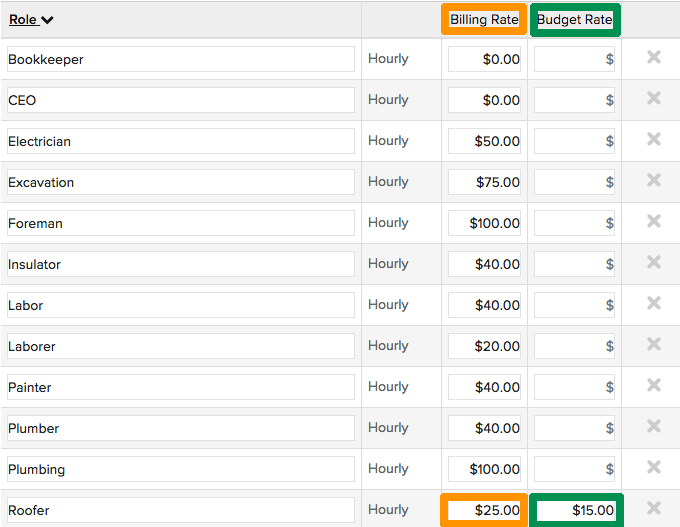The image size is (680, 527).
Task: Set the CEO budget rate field
Action: tap(574, 100)
